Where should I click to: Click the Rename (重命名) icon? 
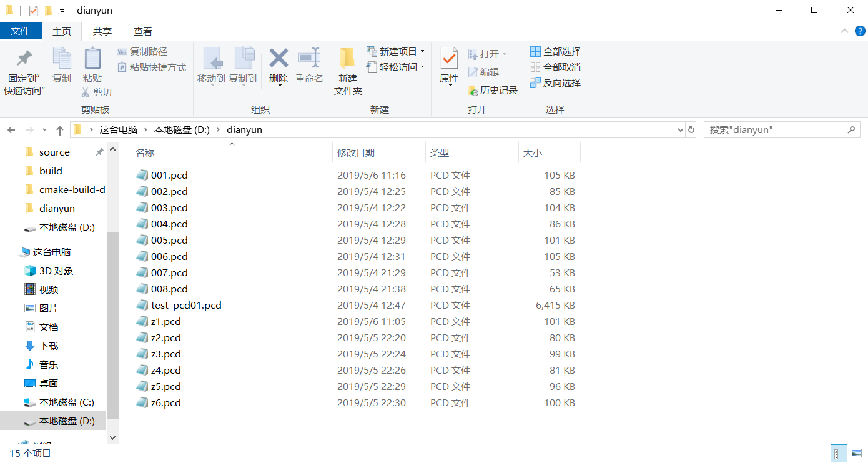click(309, 59)
